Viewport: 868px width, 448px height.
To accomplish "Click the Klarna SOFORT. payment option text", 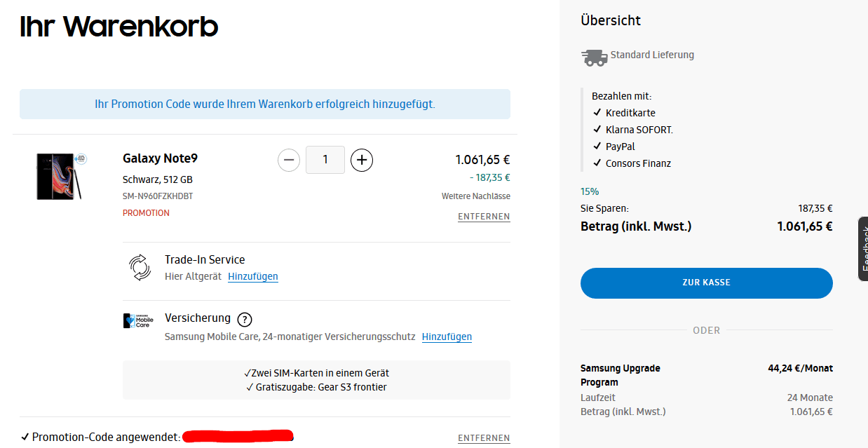I will [639, 130].
